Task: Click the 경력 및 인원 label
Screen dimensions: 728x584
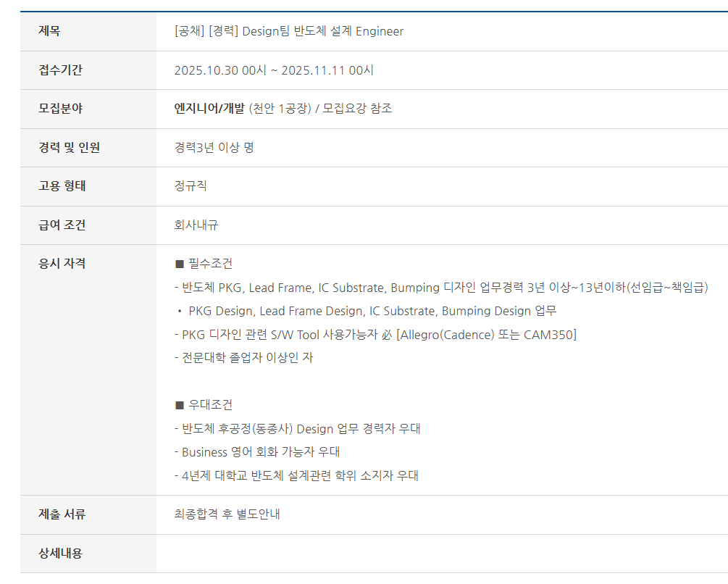Action: pyautogui.click(x=69, y=148)
